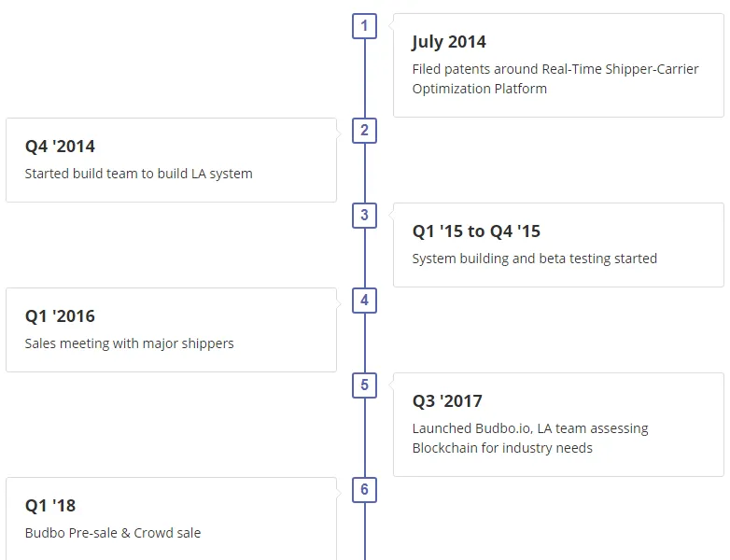Click 'Optimization Platform' text in first card
The image size is (730, 560).
(480, 89)
